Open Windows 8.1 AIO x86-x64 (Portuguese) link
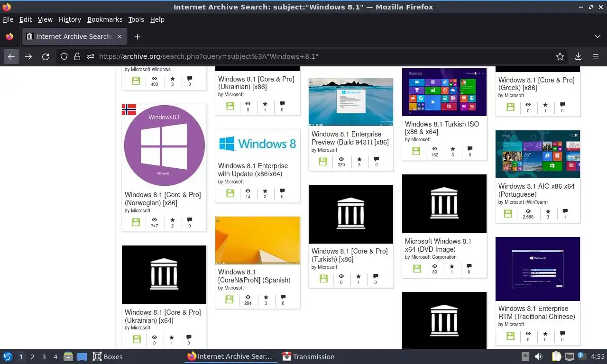Viewport: 607px width, 364px height. (536, 190)
